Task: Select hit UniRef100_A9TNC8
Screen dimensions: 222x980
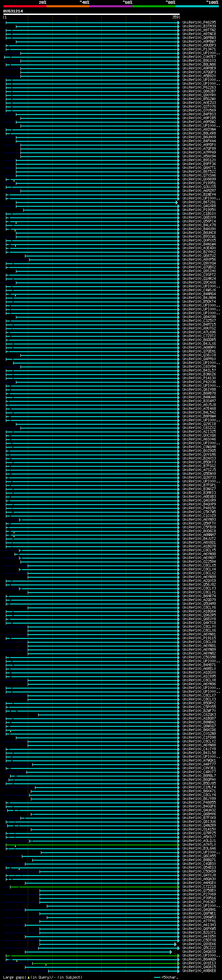Action: [x=199, y=34]
